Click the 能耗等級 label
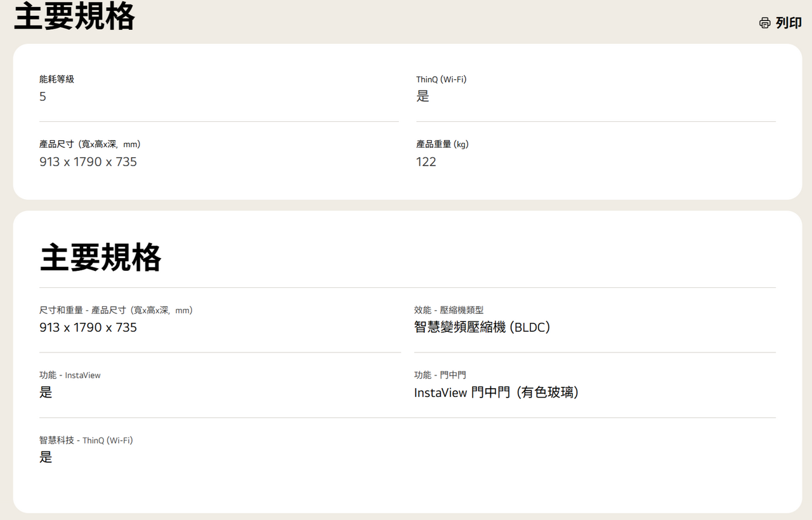This screenshot has height=520, width=812. pyautogui.click(x=56, y=79)
